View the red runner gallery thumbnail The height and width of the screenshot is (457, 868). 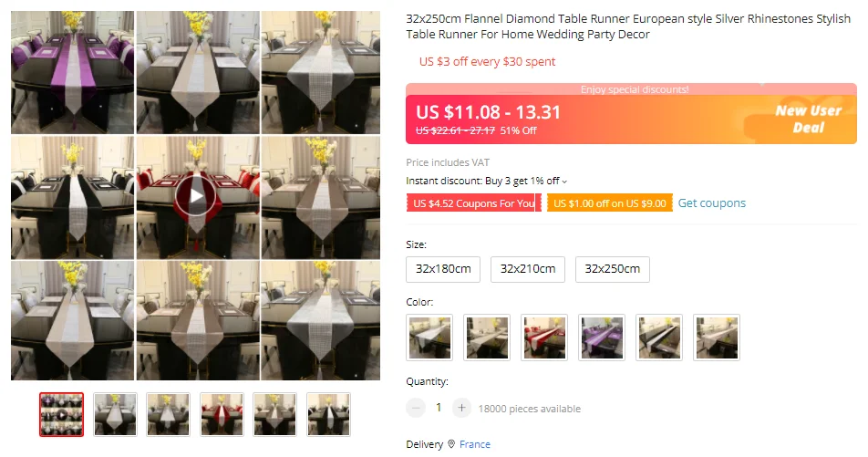[x=222, y=414]
